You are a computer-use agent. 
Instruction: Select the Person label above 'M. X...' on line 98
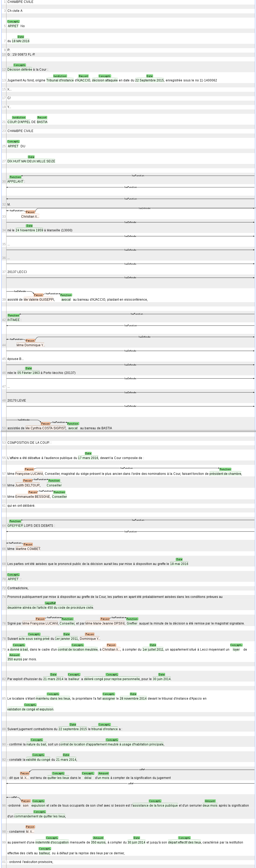tap(30, 827)
